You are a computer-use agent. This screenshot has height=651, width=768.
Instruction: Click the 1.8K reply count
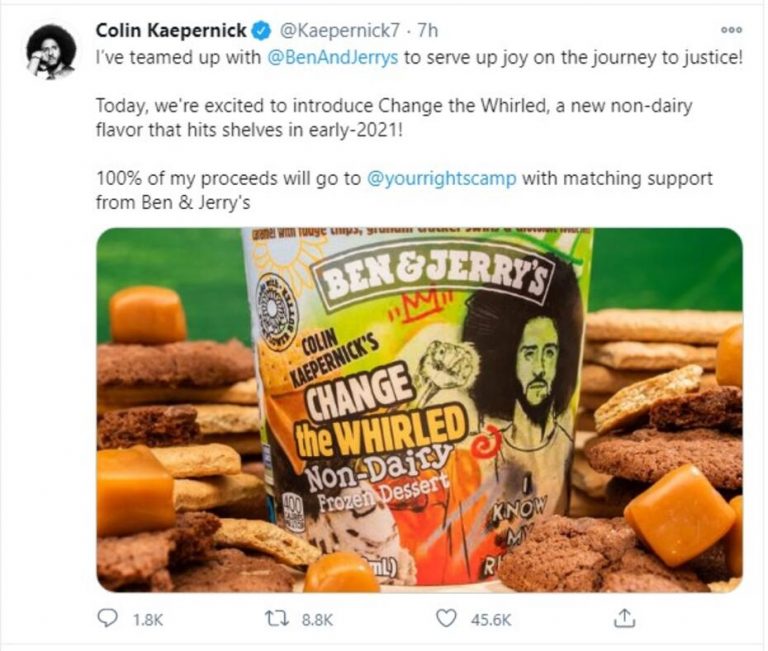click(x=147, y=621)
